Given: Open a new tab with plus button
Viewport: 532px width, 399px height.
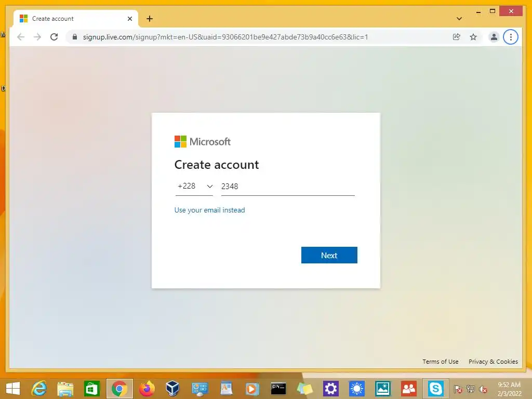Looking at the screenshot, I should [150, 19].
